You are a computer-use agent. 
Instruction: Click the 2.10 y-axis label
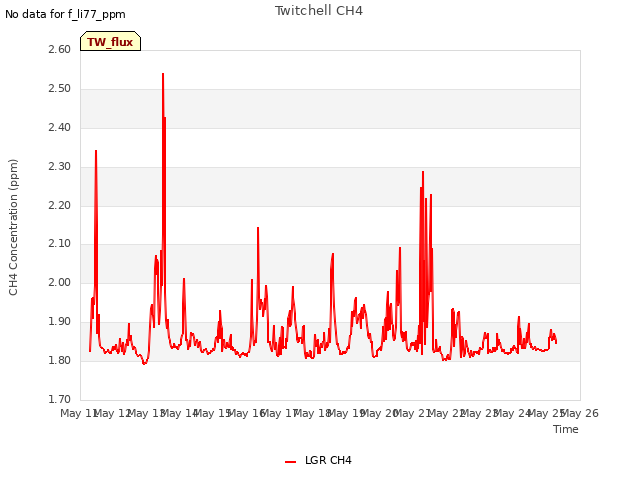pos(60,244)
